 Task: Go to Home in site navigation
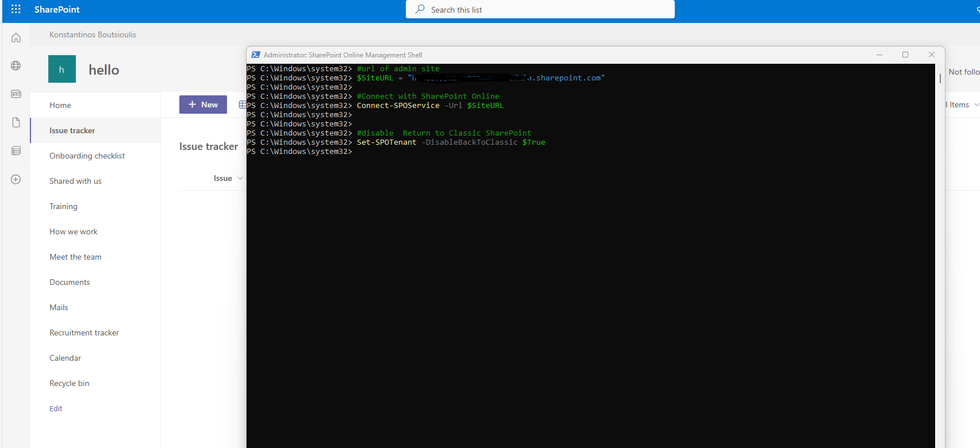(x=60, y=105)
